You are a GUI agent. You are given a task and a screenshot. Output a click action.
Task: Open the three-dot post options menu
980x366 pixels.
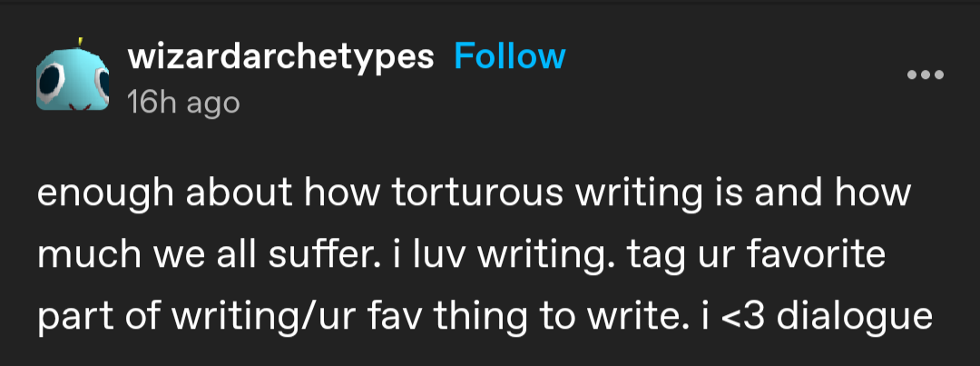click(926, 74)
